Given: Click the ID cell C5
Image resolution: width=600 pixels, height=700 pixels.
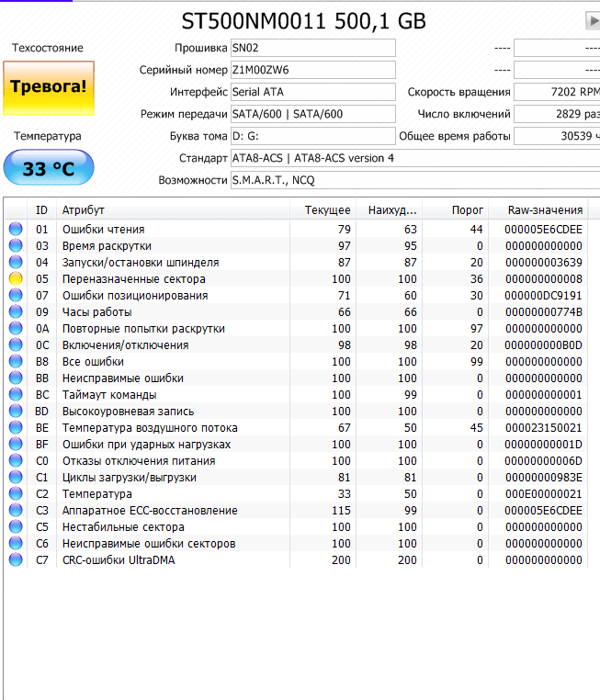Looking at the screenshot, I should [42, 526].
